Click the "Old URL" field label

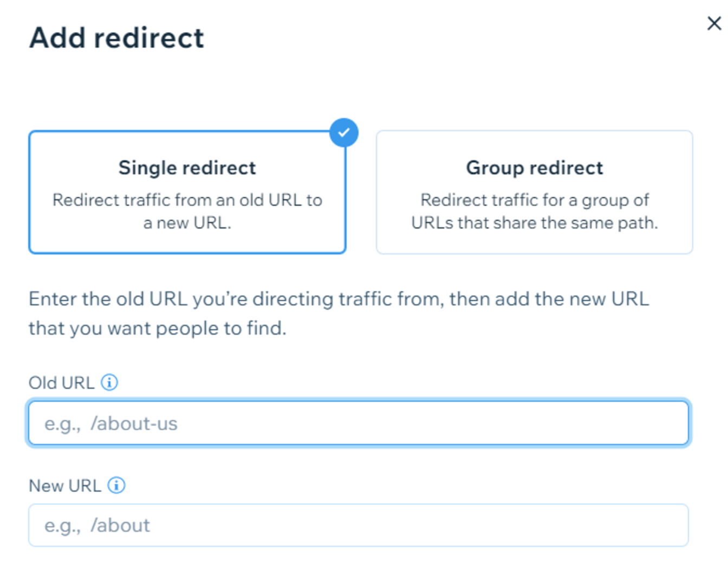pos(61,383)
